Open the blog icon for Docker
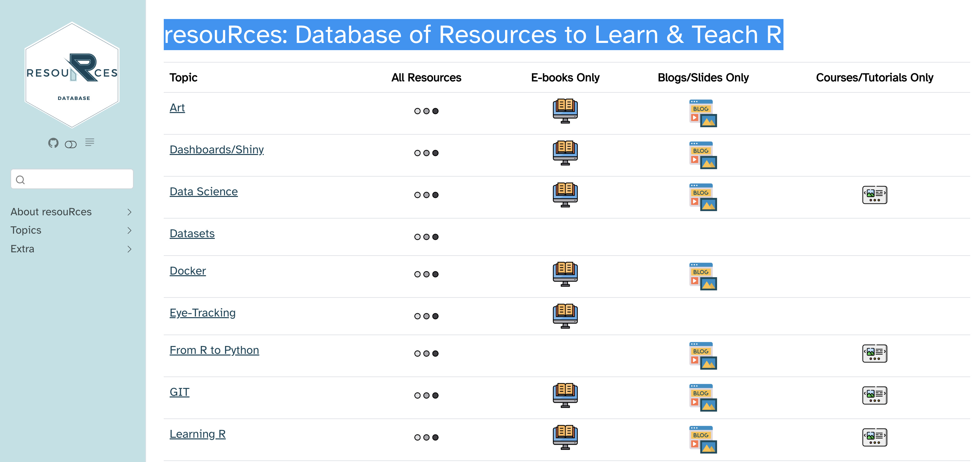The width and height of the screenshot is (980, 462). pyautogui.click(x=703, y=276)
